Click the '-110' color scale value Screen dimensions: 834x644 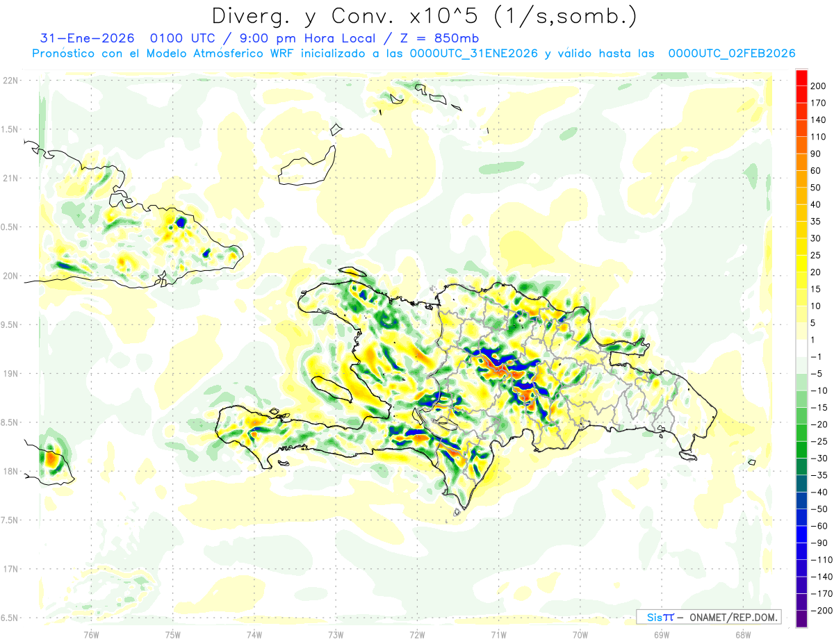click(x=822, y=560)
